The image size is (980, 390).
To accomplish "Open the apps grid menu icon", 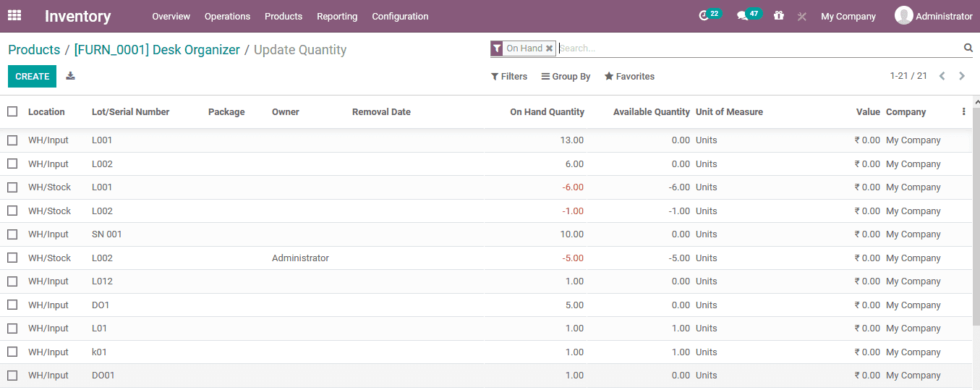I will tap(14, 15).
